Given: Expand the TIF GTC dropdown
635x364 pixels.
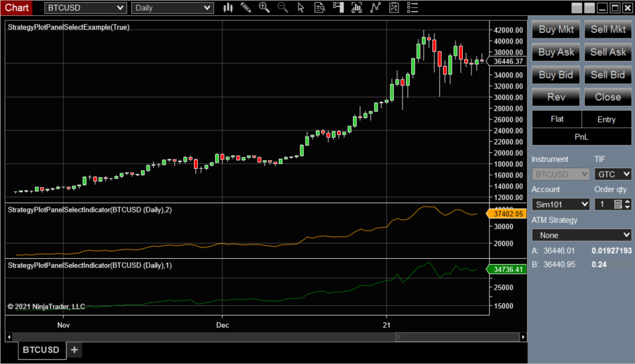Looking at the screenshot, I should point(612,174).
